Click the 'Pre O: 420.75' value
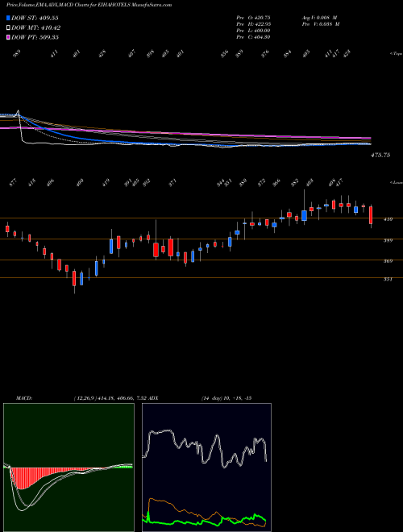Image resolution: width=403 pixels, height=532 pixels. [253, 17]
